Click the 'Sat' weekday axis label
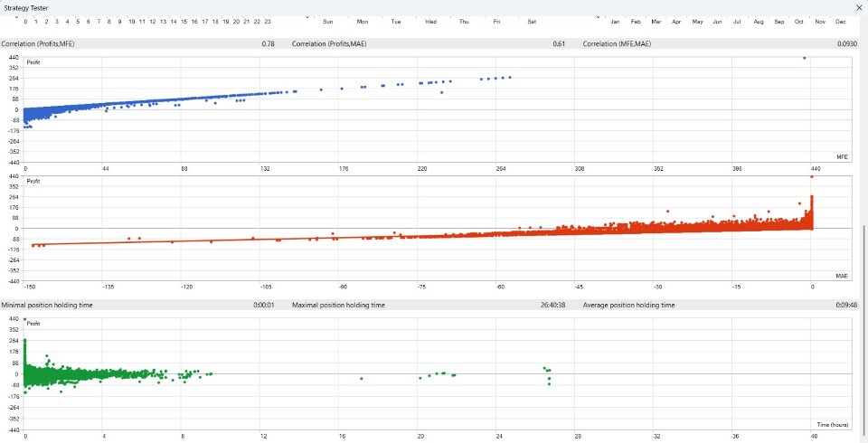The image size is (868, 443). tap(532, 22)
